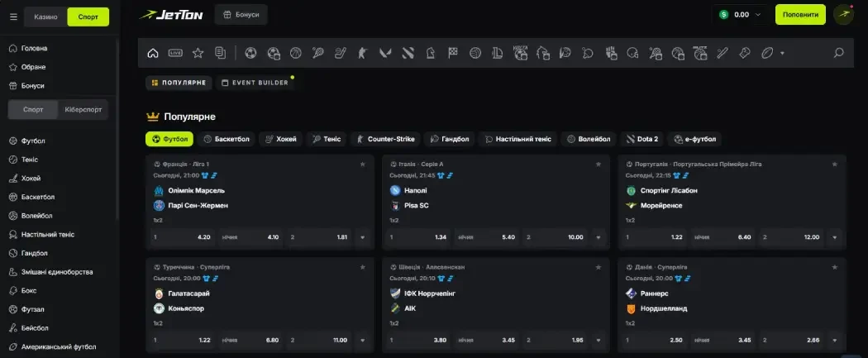Screen dimensions: 868x358
Task: Pick odds 4.20 for Олімпік Марсель win
Action: pos(181,237)
